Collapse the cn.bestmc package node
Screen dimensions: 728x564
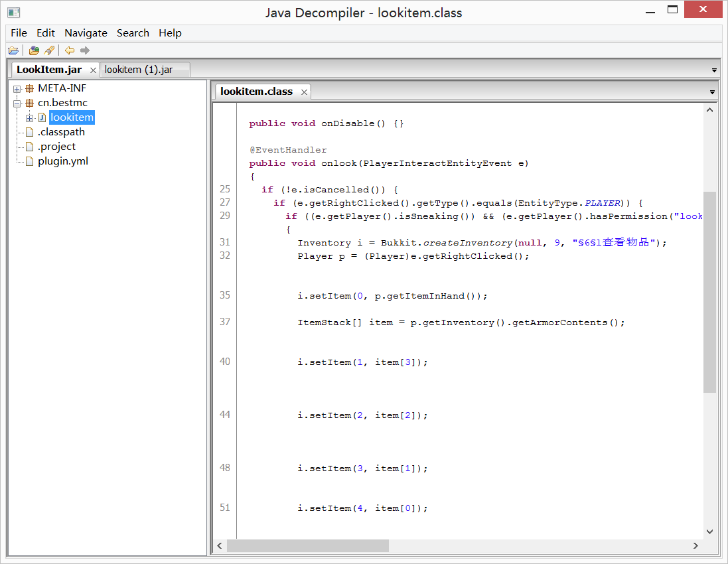(x=17, y=103)
